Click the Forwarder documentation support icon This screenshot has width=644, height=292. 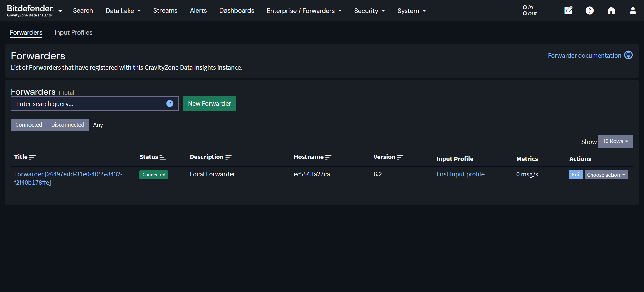click(x=628, y=55)
